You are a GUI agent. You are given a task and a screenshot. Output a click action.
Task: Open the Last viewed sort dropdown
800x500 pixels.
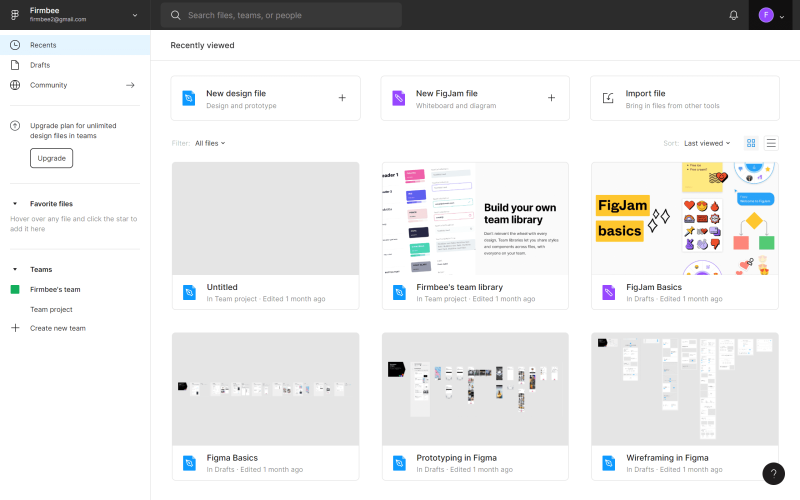pos(707,143)
